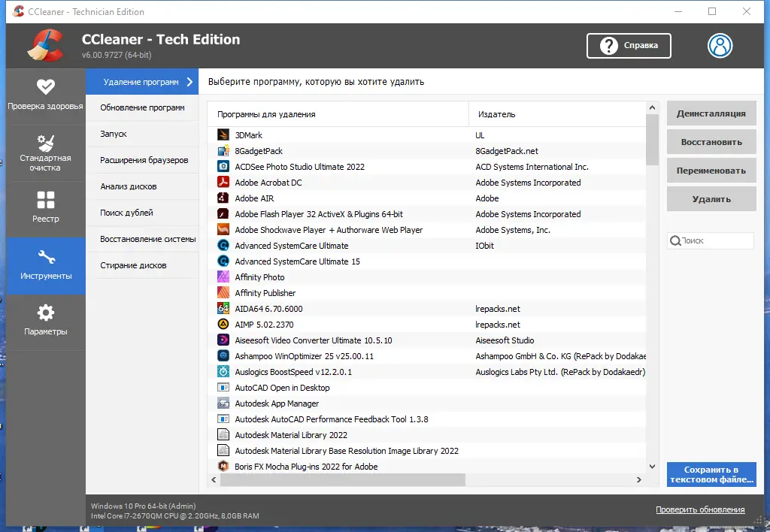Open the Health Check (Проверка здоровья) section
This screenshot has width=770, height=532.
coord(45,96)
